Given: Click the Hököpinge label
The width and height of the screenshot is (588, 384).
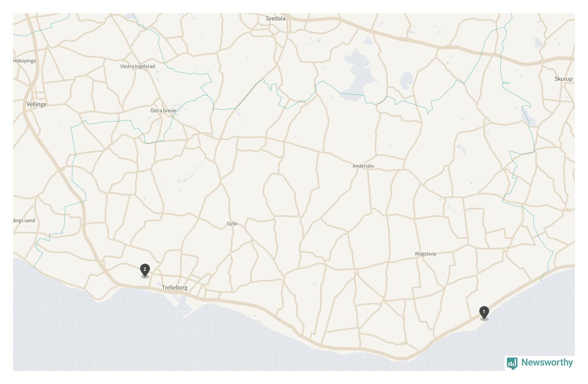Looking at the screenshot, I should [25, 61].
